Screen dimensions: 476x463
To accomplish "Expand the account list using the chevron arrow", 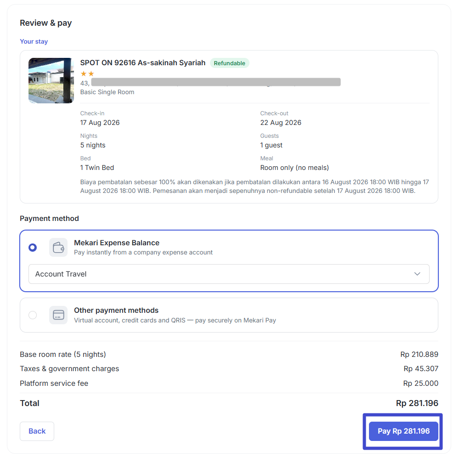I will pos(417,274).
